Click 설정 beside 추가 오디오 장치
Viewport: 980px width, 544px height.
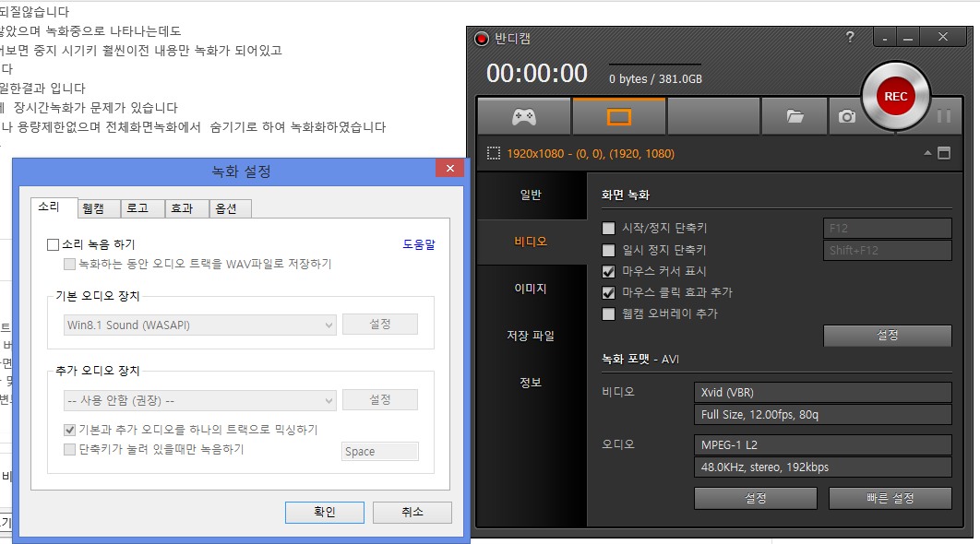click(x=380, y=400)
